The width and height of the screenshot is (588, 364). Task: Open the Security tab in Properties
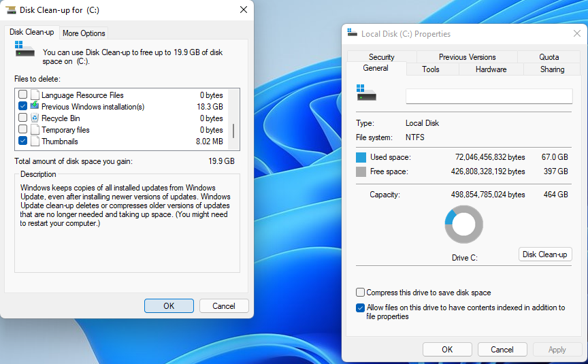click(x=382, y=57)
